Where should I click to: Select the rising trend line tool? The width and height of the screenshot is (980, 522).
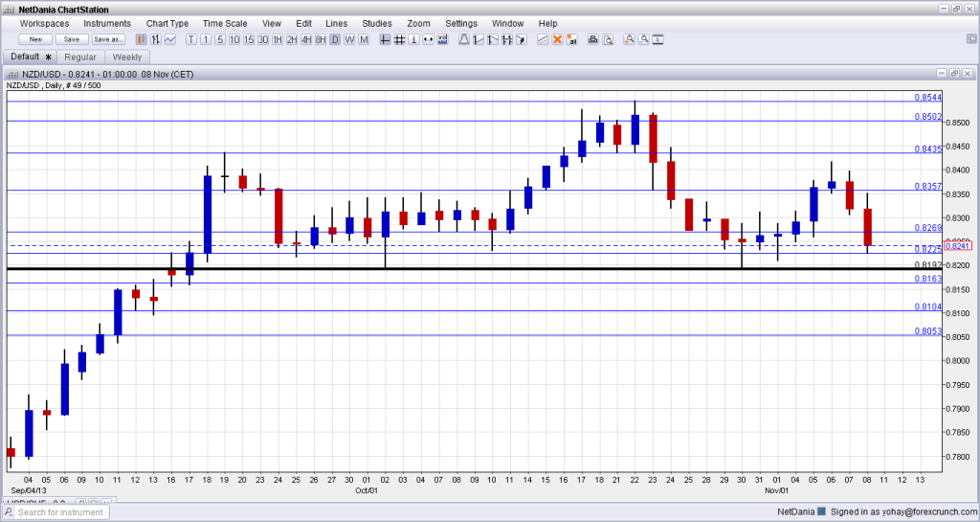[479, 39]
